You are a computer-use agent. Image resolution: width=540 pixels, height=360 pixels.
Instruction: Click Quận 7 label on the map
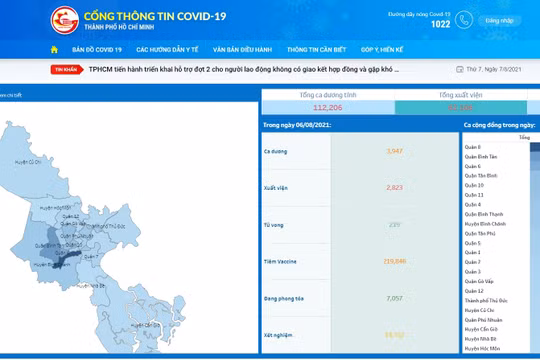[x=91, y=257]
